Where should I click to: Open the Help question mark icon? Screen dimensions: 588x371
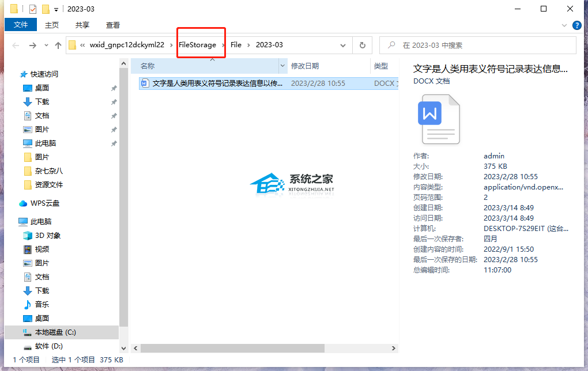[x=576, y=25]
